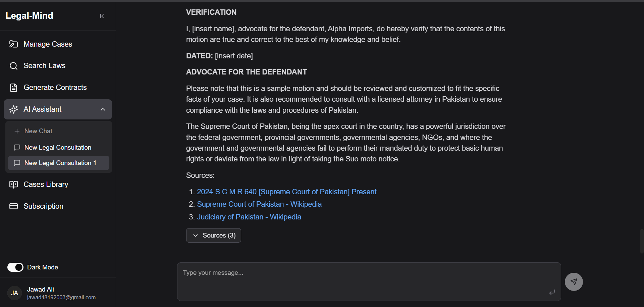Open Judiciary of Pakistan Wikipedia link

click(249, 217)
